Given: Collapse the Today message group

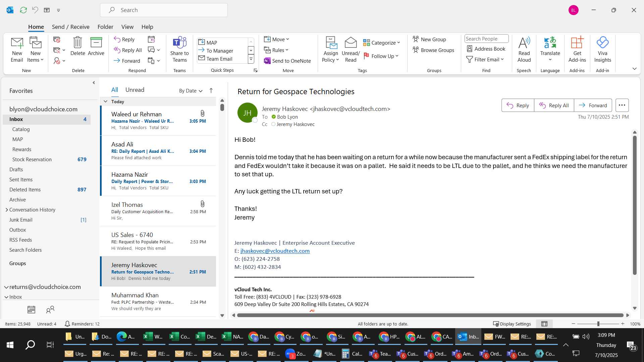Looking at the screenshot, I should click(x=105, y=101).
